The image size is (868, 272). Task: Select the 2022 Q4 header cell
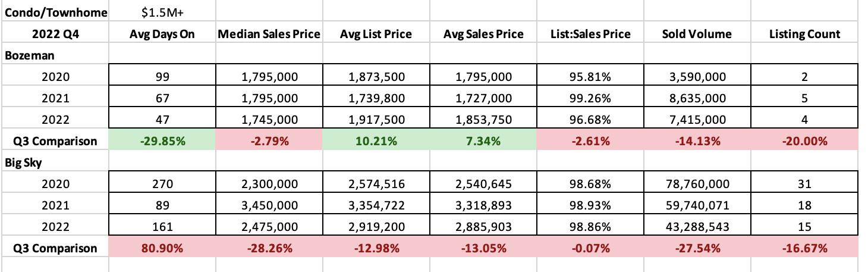coord(55,34)
